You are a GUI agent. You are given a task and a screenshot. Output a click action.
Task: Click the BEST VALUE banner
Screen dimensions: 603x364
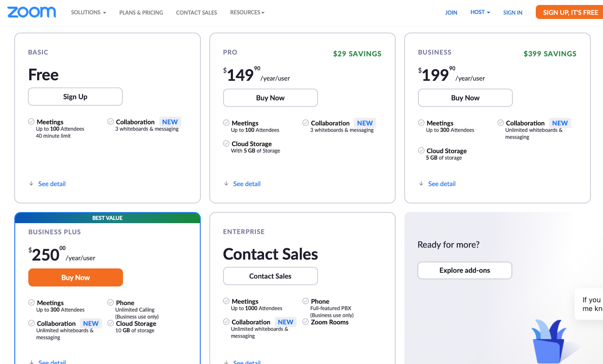pyautogui.click(x=107, y=218)
